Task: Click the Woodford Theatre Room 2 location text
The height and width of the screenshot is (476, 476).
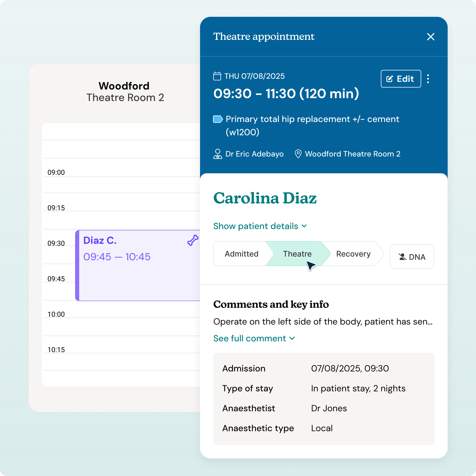Action: 352,154
